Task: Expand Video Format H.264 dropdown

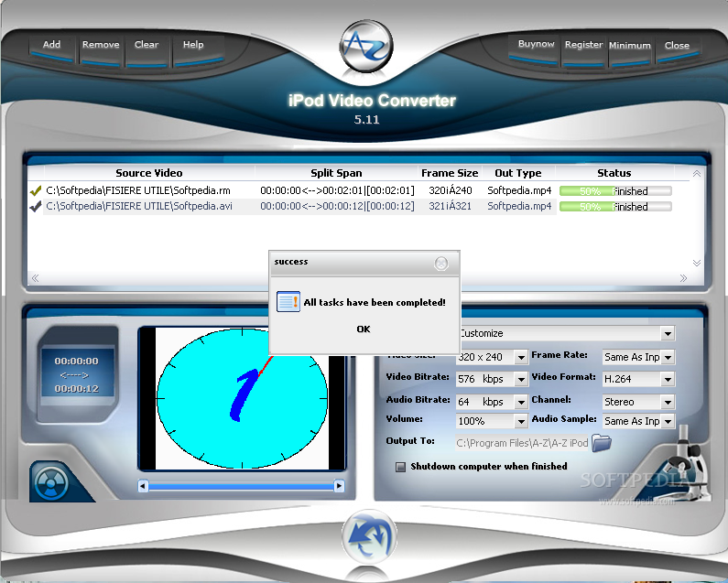Action: pos(668,379)
